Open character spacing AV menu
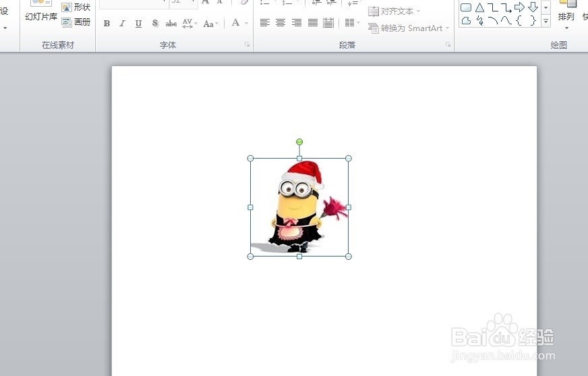Viewport: 588px width, 376px height. [x=189, y=23]
